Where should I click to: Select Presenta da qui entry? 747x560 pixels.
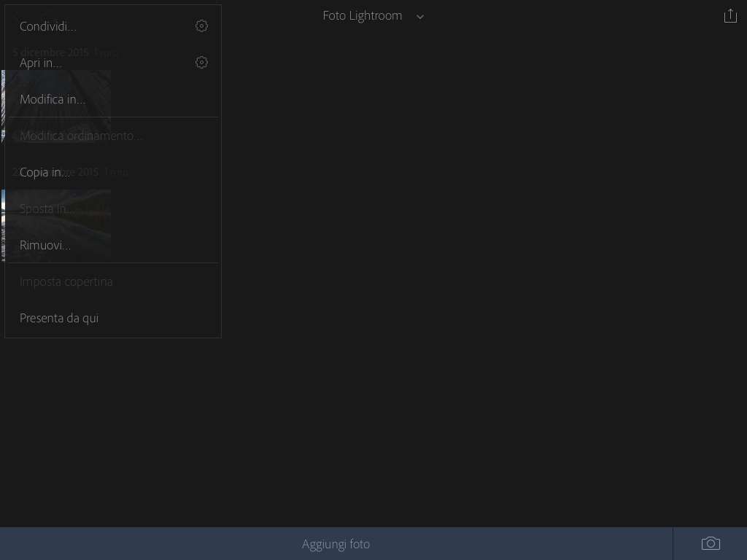click(x=113, y=318)
